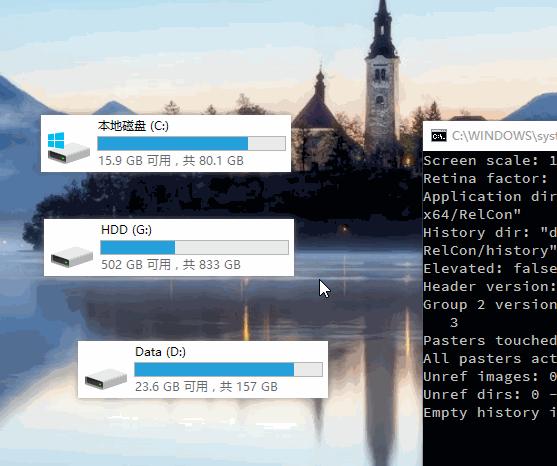Click the G: drive usage bar
The width and height of the screenshot is (557, 466).
(x=195, y=248)
